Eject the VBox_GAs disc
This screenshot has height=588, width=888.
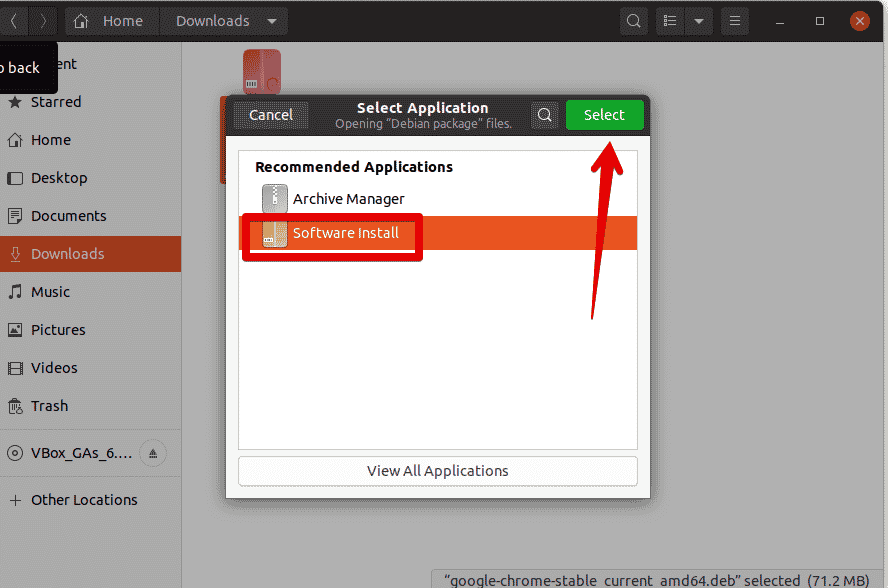152,453
